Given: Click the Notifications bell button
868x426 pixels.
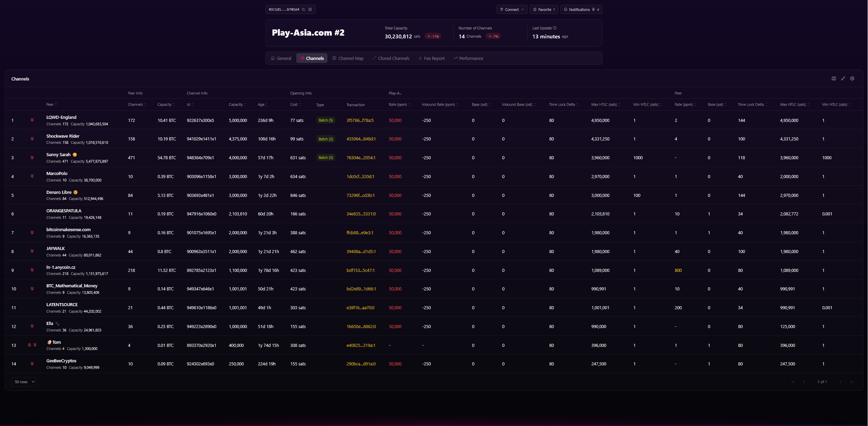Looking at the screenshot, I should 581,10.
